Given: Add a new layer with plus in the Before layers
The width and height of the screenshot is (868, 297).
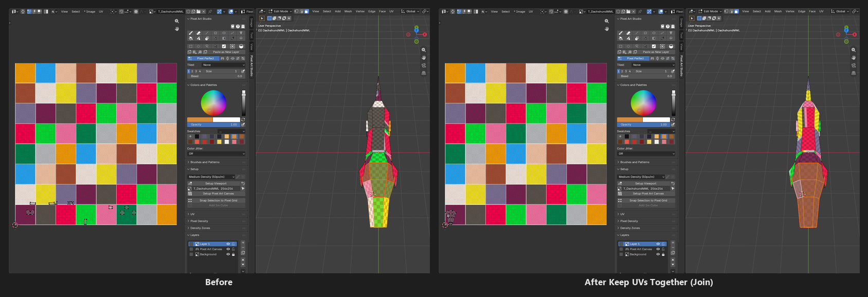Looking at the screenshot, I should coord(243,242).
